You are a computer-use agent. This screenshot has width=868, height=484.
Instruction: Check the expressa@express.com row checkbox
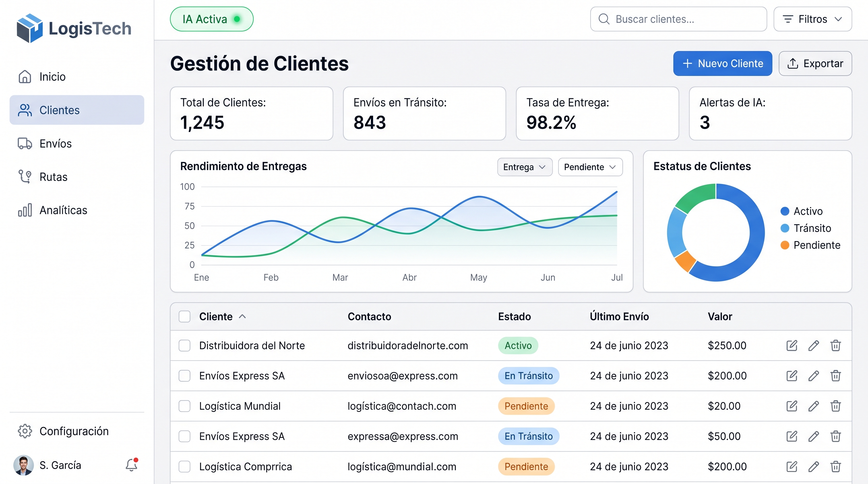pyautogui.click(x=184, y=436)
